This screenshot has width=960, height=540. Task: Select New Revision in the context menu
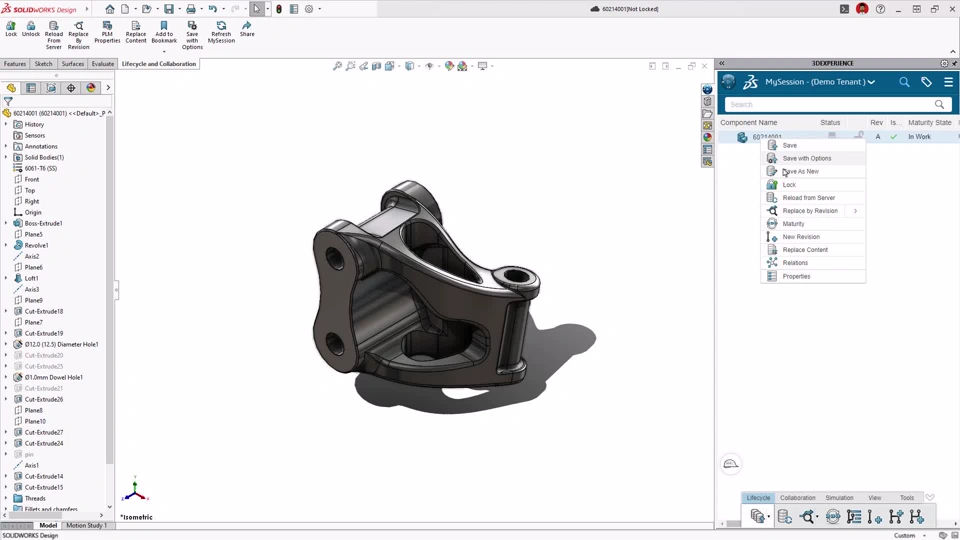801,237
